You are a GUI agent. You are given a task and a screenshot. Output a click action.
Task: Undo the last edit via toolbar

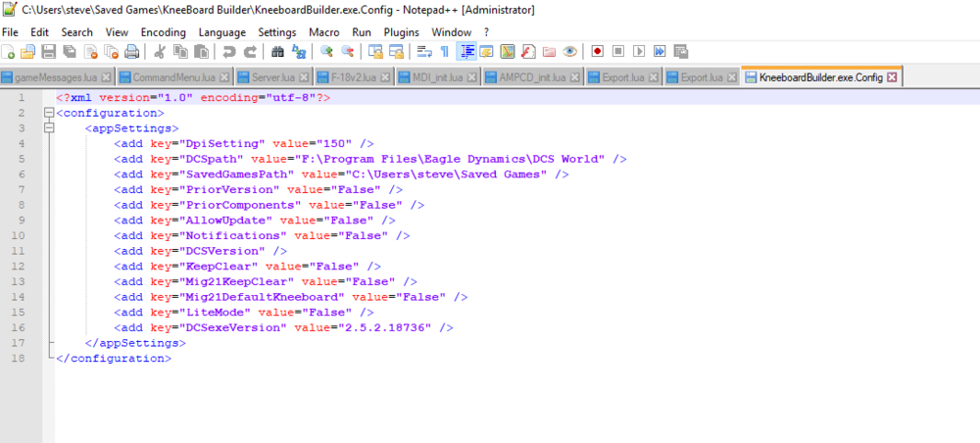228,52
